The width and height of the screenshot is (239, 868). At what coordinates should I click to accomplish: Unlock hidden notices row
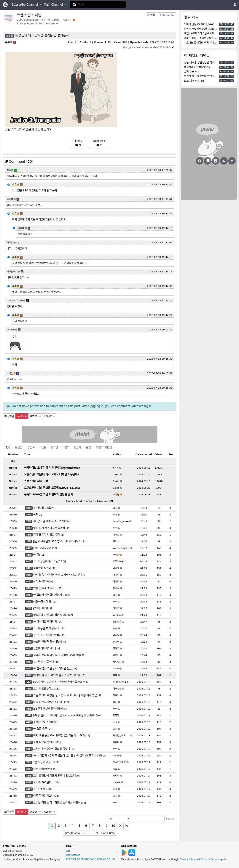89,501
